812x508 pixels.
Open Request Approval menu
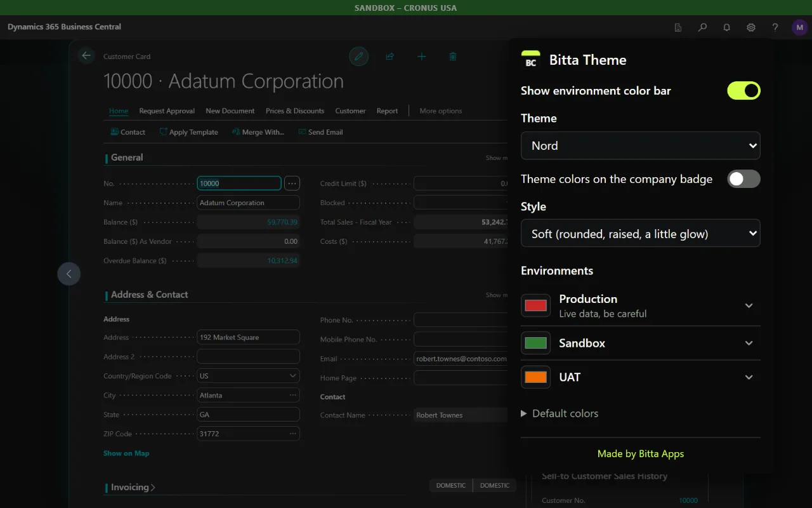pos(167,110)
